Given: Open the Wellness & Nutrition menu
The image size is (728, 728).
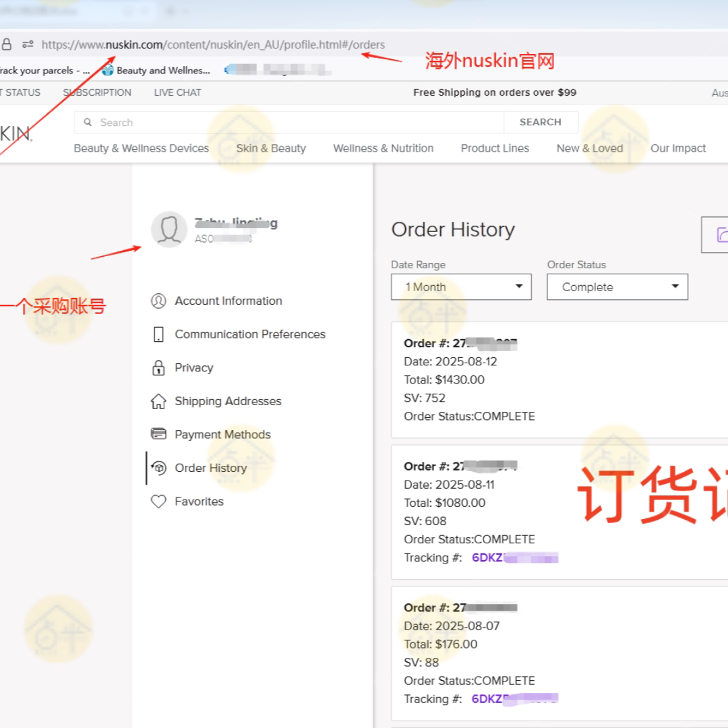Looking at the screenshot, I should [x=384, y=148].
